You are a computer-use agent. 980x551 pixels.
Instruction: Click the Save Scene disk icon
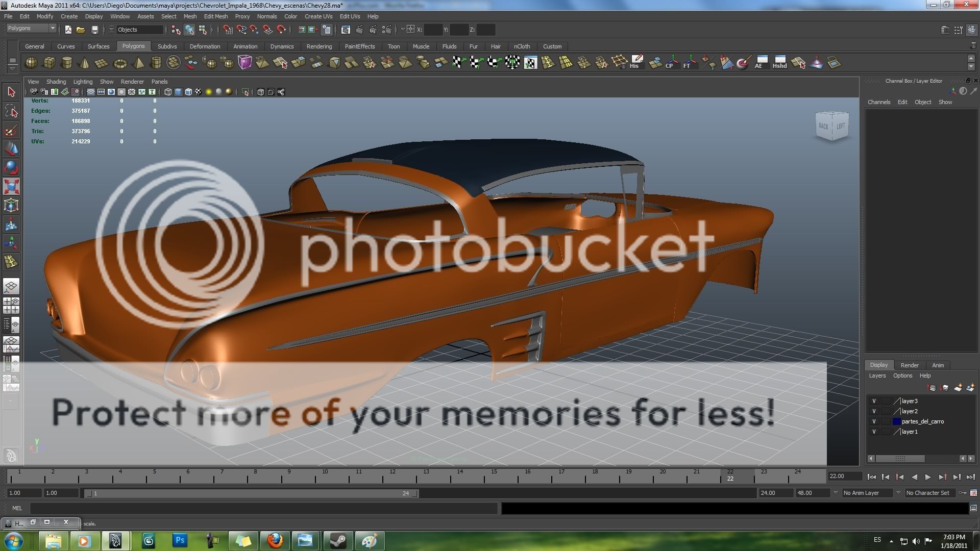click(94, 30)
